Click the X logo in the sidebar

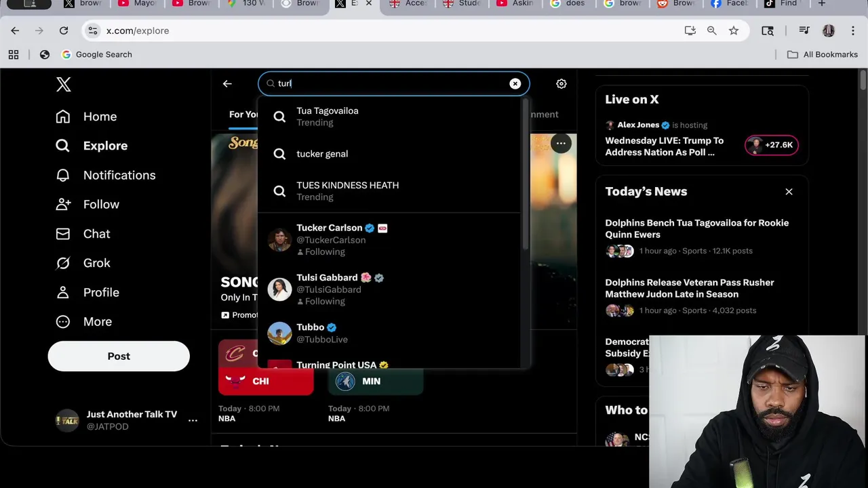(63, 84)
